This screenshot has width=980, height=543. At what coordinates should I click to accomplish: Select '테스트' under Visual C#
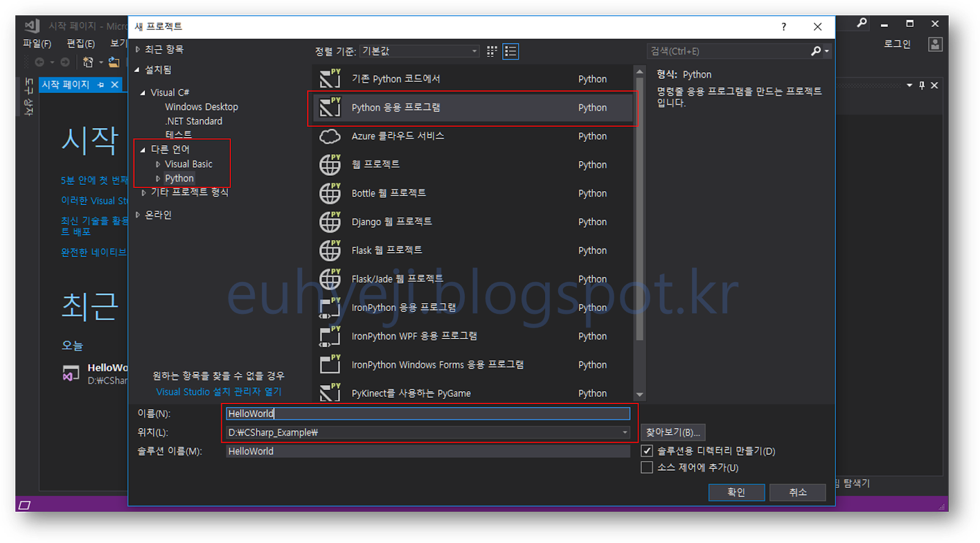(178, 135)
